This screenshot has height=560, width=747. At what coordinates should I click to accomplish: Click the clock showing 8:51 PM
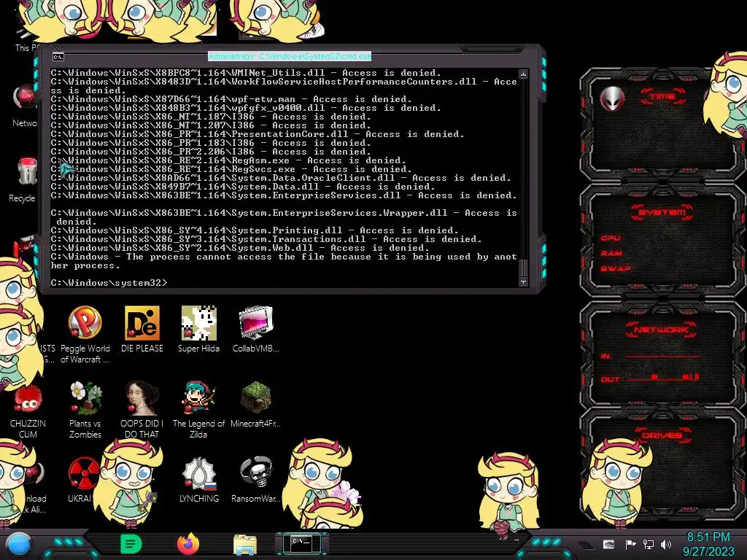(x=708, y=537)
